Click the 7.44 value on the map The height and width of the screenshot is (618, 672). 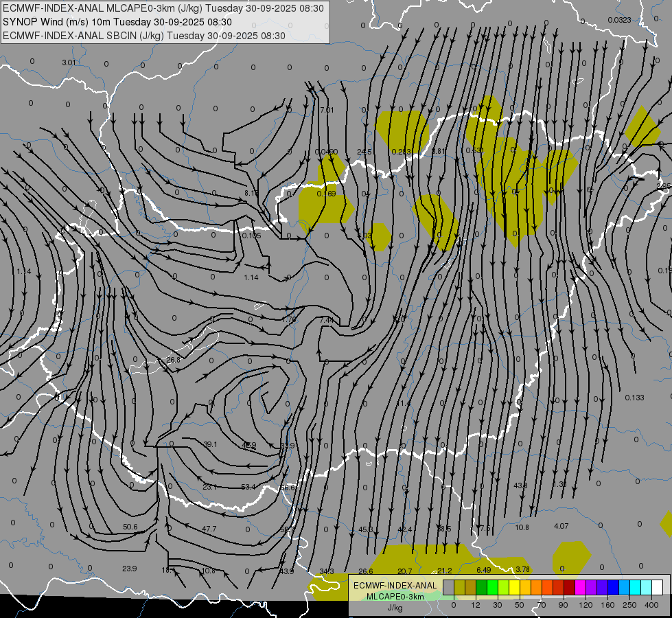pos(327,320)
